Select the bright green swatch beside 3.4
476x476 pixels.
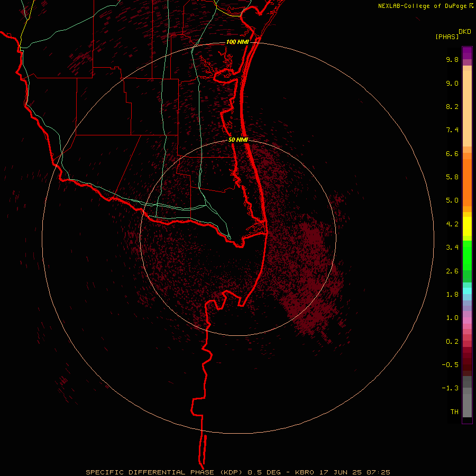coord(467,255)
